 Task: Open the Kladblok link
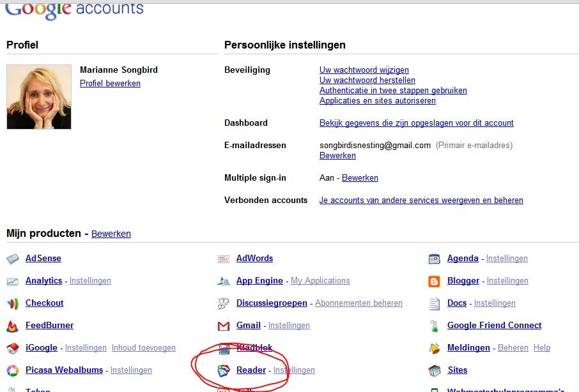[254, 347]
